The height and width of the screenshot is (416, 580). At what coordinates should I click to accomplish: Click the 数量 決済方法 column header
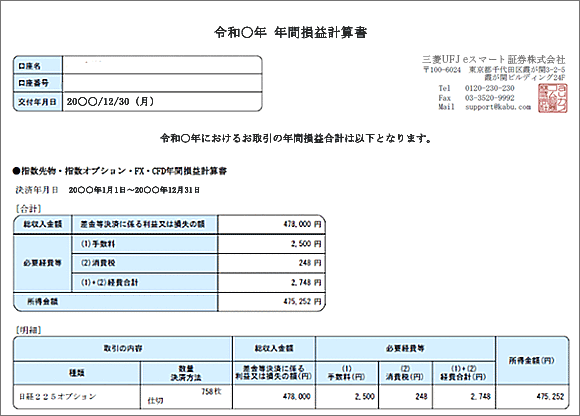[x=186, y=373]
